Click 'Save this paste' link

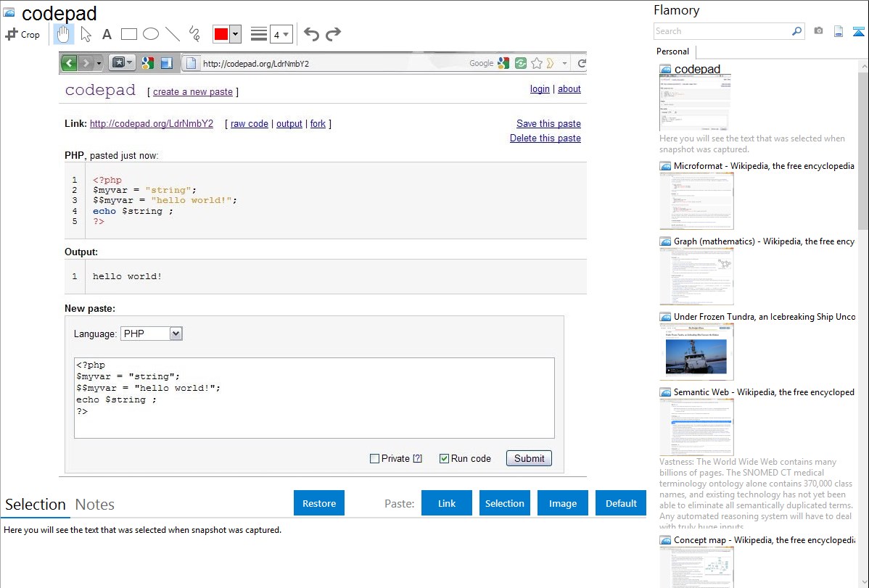[548, 123]
